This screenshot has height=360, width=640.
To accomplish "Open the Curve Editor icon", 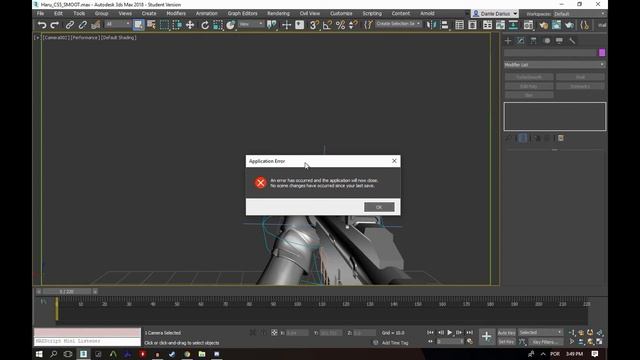I will point(500,25).
